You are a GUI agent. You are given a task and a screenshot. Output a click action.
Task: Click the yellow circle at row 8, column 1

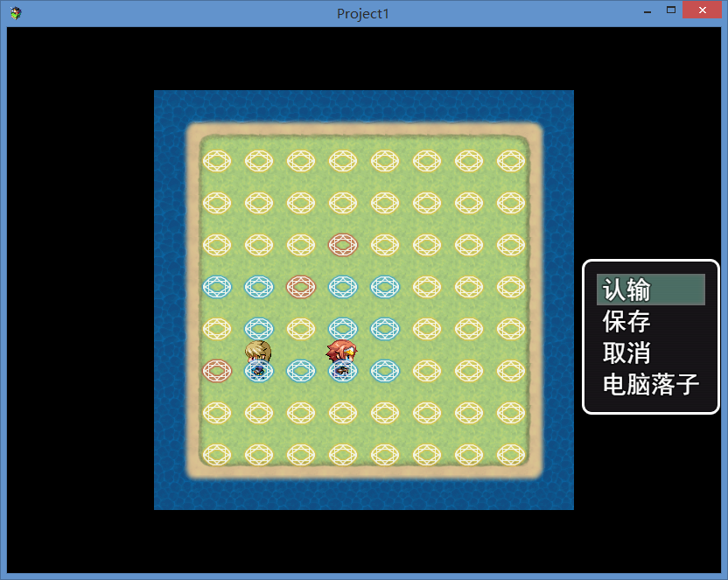[217, 455]
